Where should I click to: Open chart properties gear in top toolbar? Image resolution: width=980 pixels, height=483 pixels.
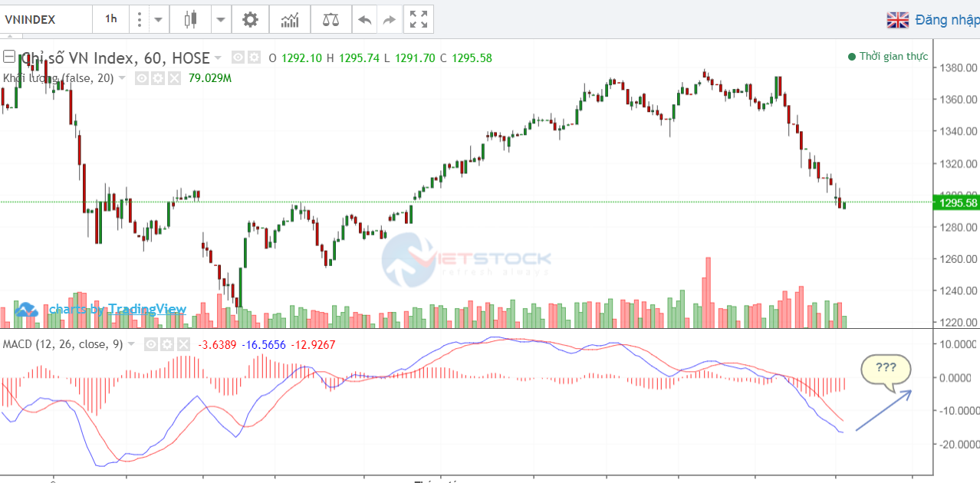[250, 20]
